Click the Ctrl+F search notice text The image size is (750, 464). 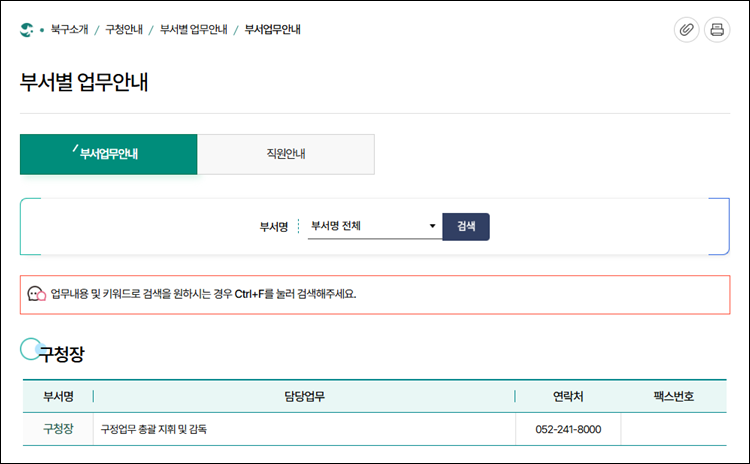203,294
